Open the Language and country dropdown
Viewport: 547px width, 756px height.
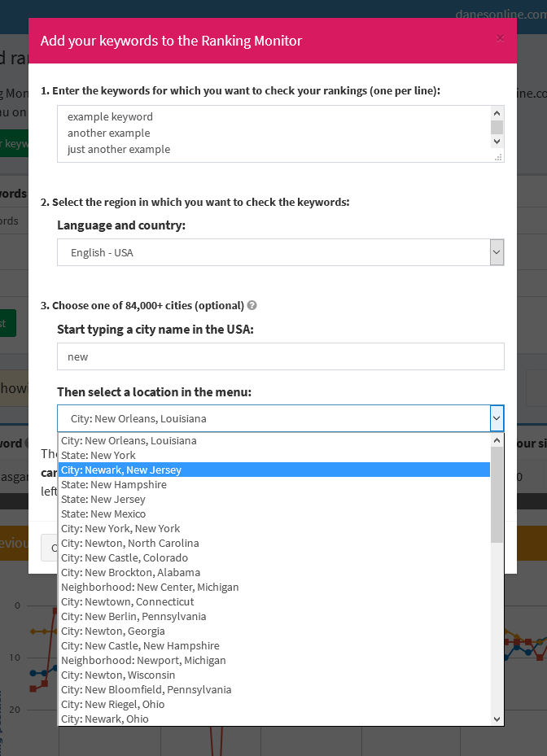[x=281, y=252]
